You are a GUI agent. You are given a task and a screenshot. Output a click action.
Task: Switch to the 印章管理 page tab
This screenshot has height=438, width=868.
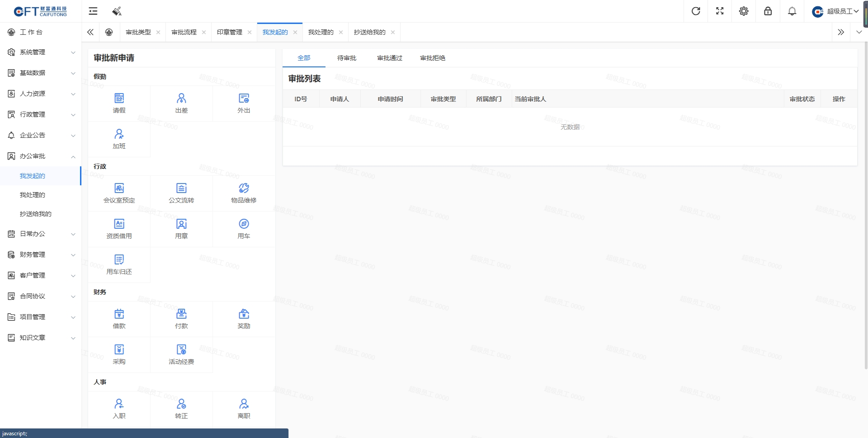click(x=230, y=32)
